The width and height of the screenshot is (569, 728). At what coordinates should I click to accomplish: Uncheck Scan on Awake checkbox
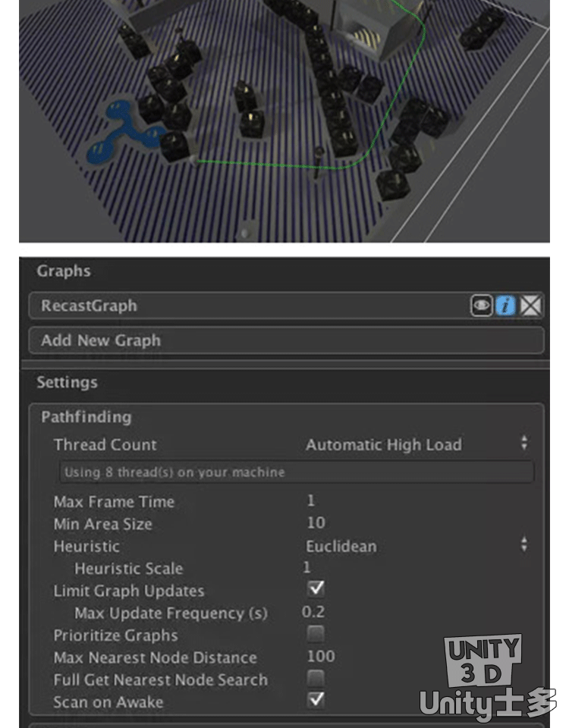click(316, 700)
